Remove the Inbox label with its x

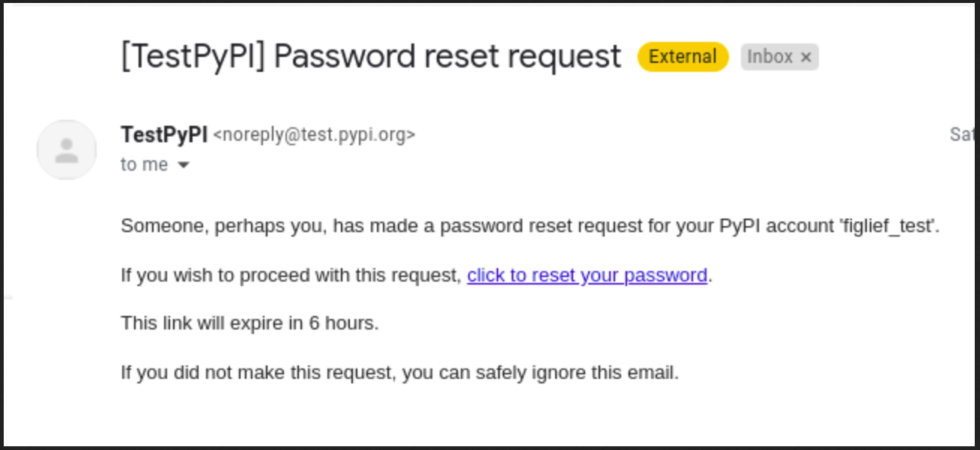point(806,57)
